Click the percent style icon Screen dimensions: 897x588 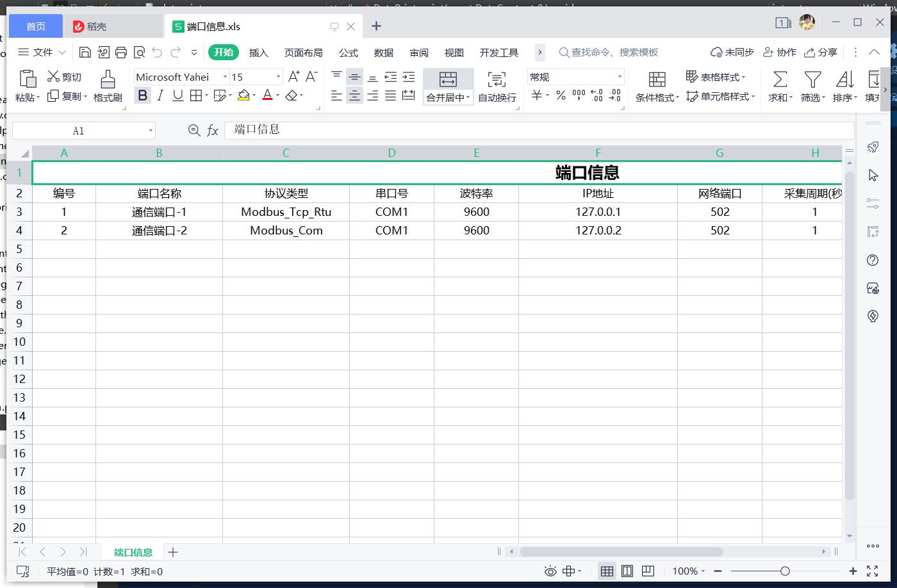coord(561,95)
